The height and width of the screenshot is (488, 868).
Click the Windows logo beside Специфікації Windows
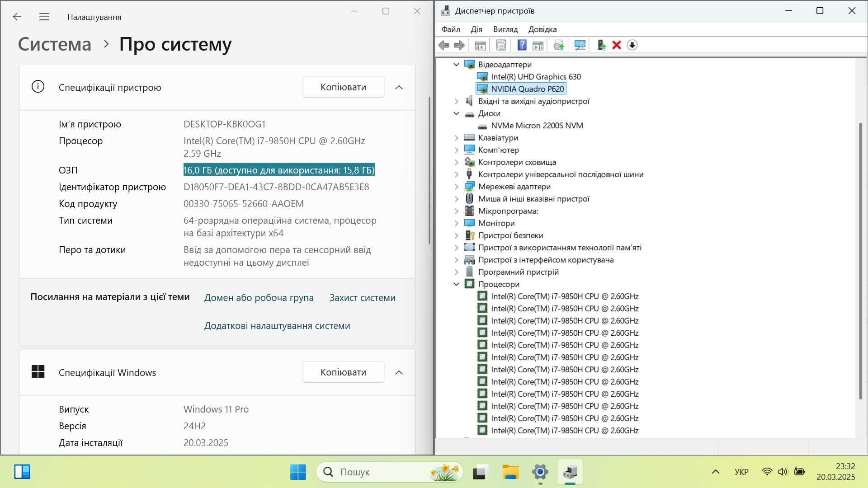38,372
